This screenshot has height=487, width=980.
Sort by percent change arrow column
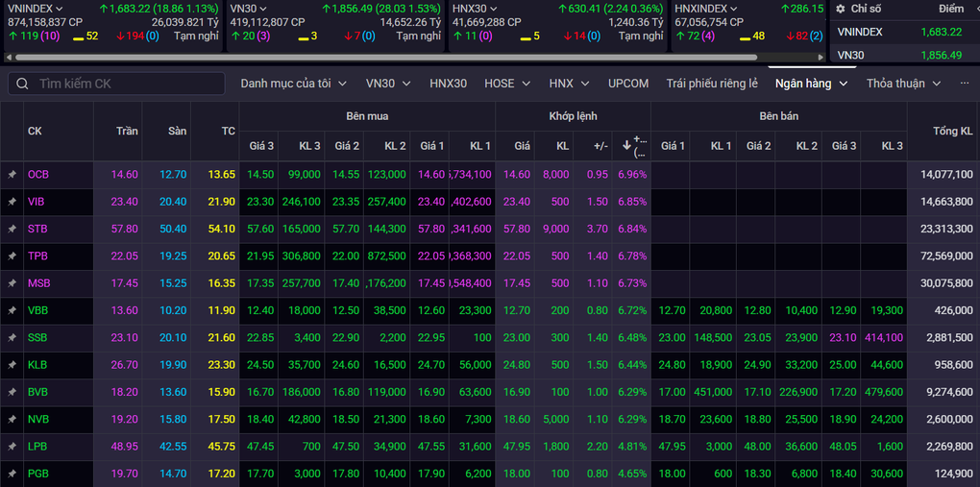pos(626,146)
